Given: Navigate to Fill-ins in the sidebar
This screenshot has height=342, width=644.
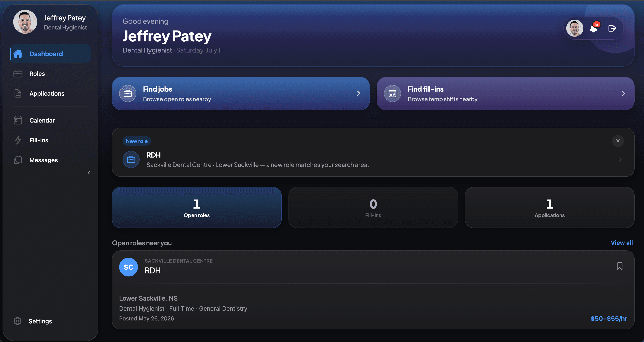Looking at the screenshot, I should tap(51, 140).
